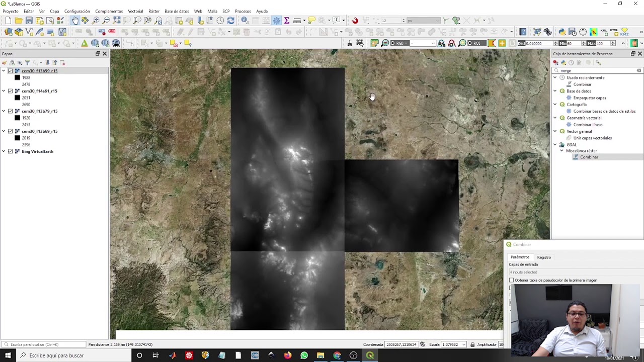Image resolution: width=644 pixels, height=362 pixels.
Task: Save the project with the floppy disk icon
Action: point(29,21)
